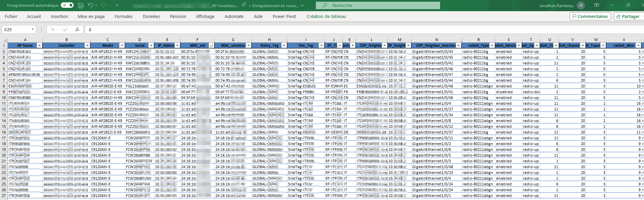644x200 pixels.
Task: Click the formula bar containing 8
Action: 364,29
